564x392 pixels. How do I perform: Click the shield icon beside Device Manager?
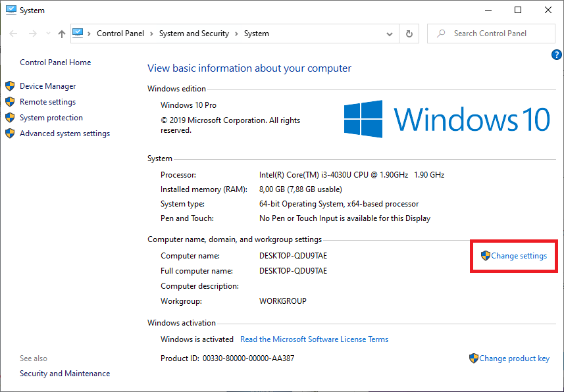[10, 86]
